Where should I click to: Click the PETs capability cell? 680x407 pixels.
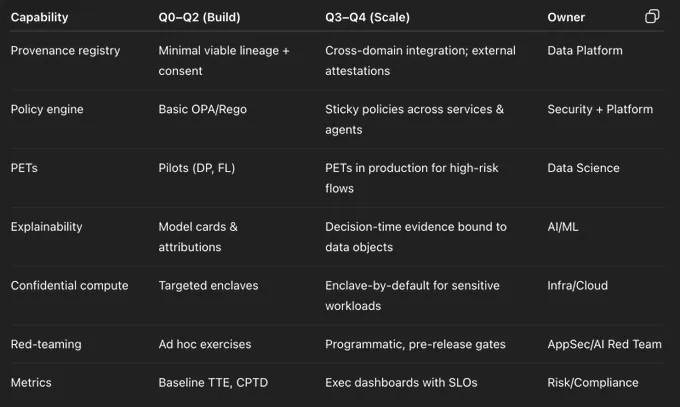click(x=25, y=168)
